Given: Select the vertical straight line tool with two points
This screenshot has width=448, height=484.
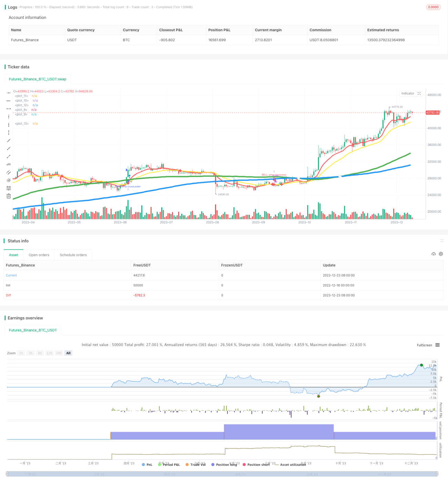Looking at the screenshot, I should 9,124.
